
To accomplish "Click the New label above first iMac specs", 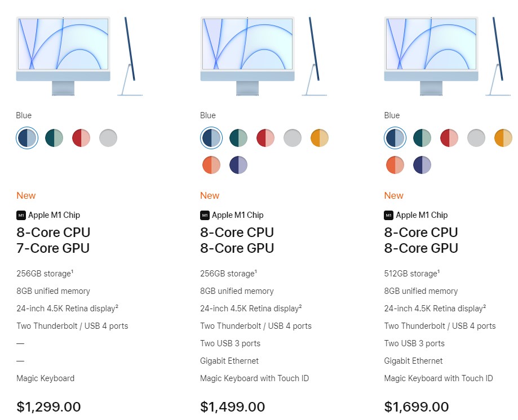I will [x=26, y=195].
